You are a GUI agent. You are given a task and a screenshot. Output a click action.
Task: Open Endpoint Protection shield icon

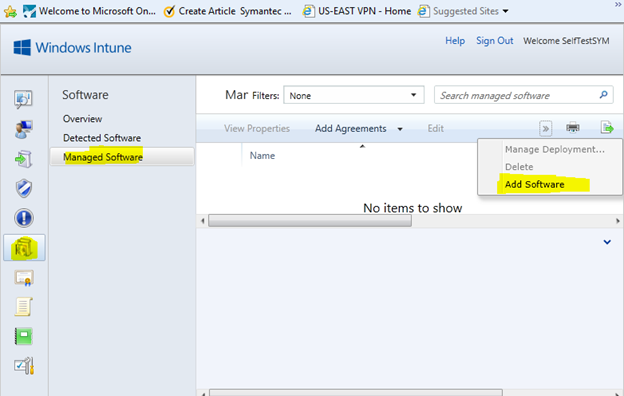(x=23, y=188)
